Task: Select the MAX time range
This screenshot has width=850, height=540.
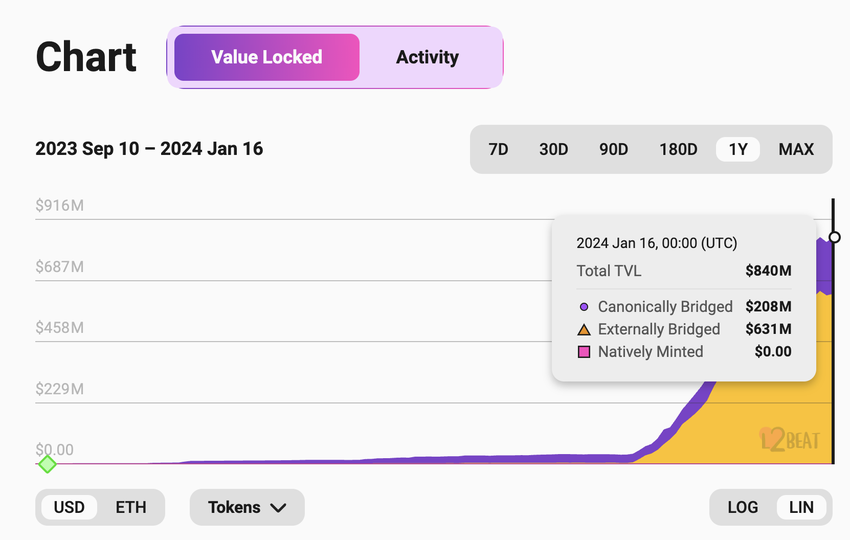Action: click(796, 149)
